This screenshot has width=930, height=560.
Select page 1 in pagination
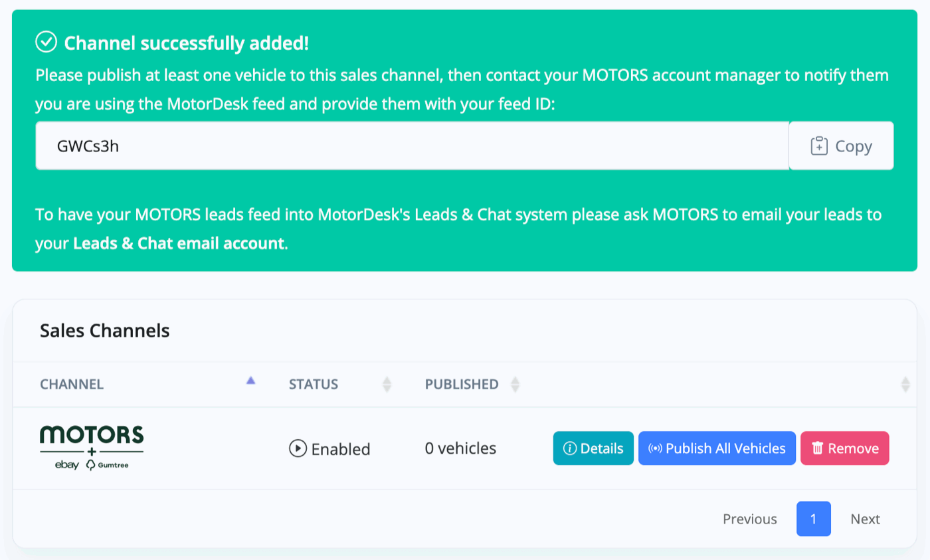814,519
